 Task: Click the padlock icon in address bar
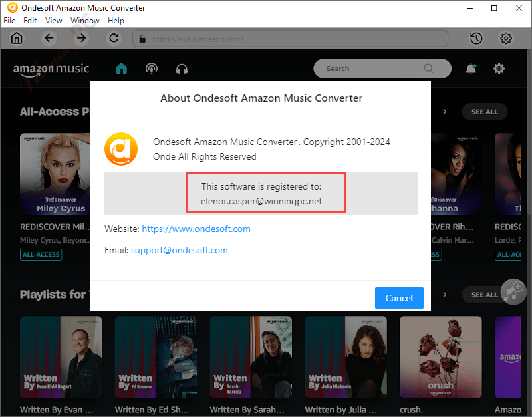pos(142,39)
